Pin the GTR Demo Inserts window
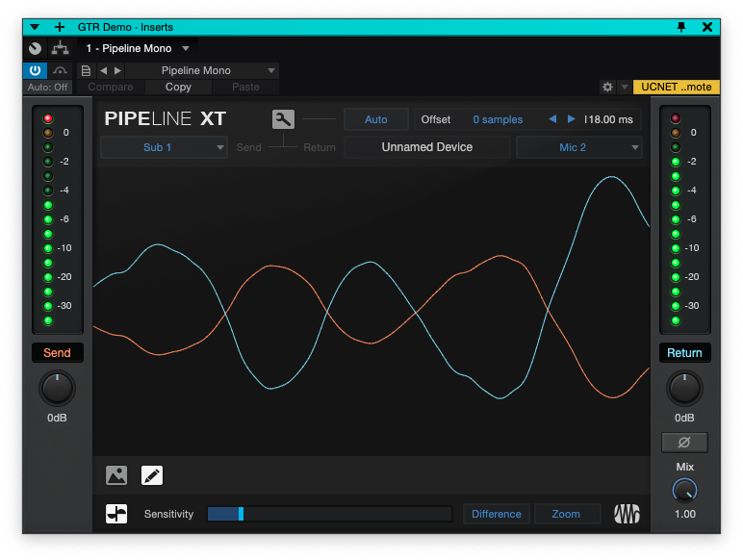 pos(681,27)
